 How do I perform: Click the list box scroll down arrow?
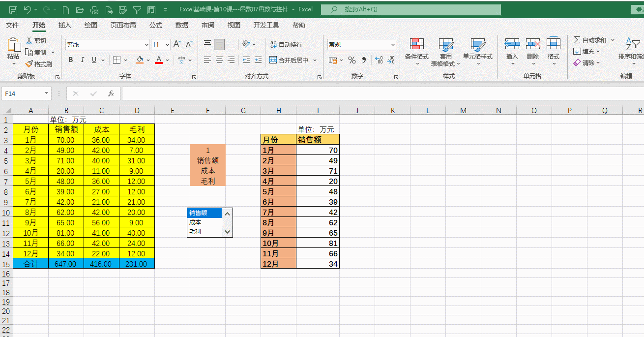pos(227,232)
